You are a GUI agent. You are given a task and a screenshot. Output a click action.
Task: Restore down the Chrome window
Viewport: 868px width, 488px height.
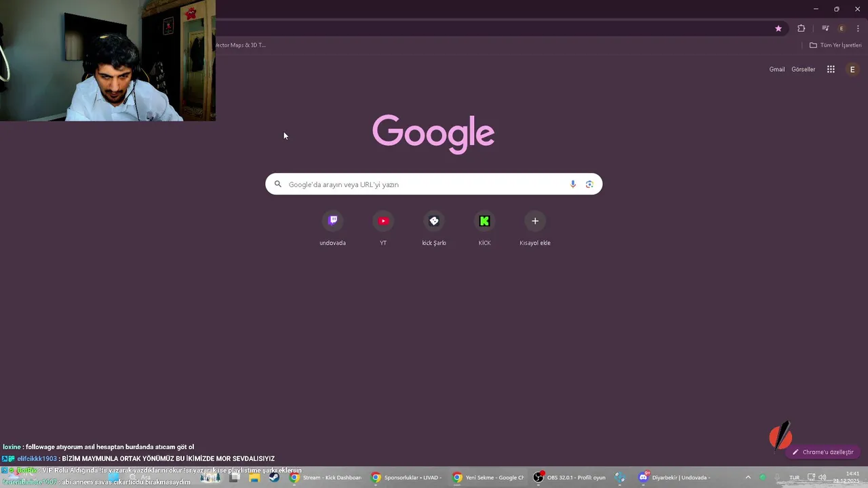[837, 9]
